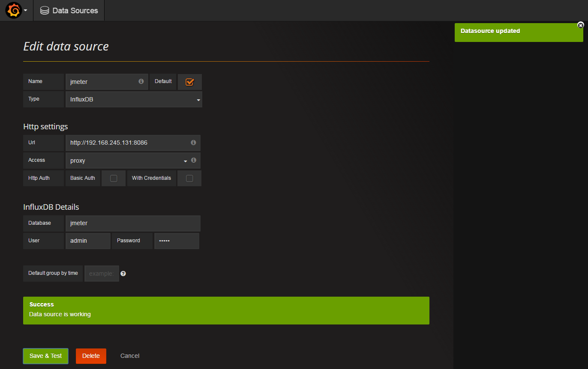Click the Success message heading

pyautogui.click(x=42, y=304)
